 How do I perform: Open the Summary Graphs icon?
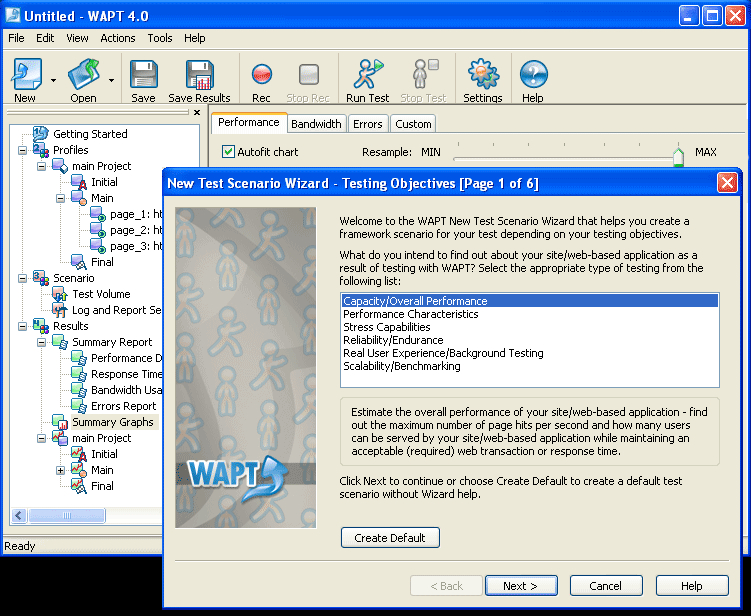tap(60, 422)
